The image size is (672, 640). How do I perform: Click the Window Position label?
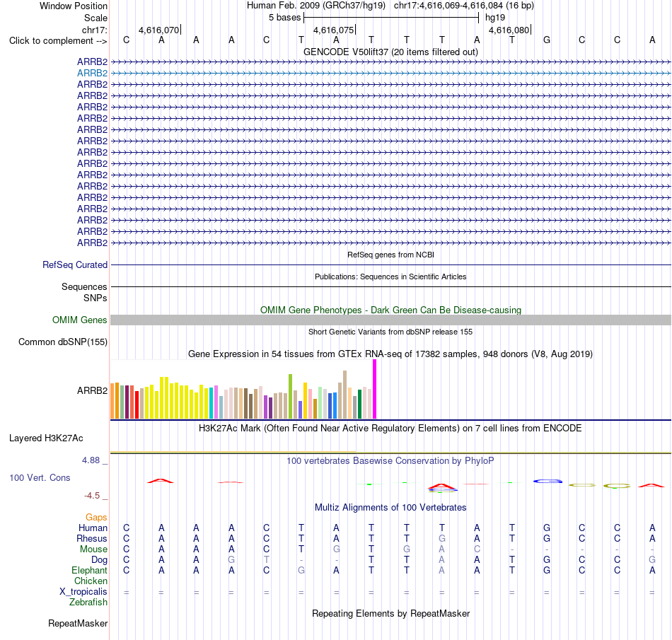pos(74,6)
